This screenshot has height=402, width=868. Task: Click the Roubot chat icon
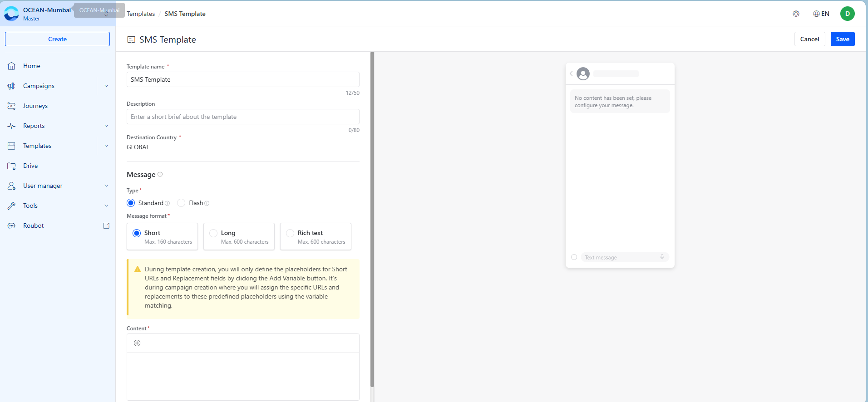click(12, 226)
